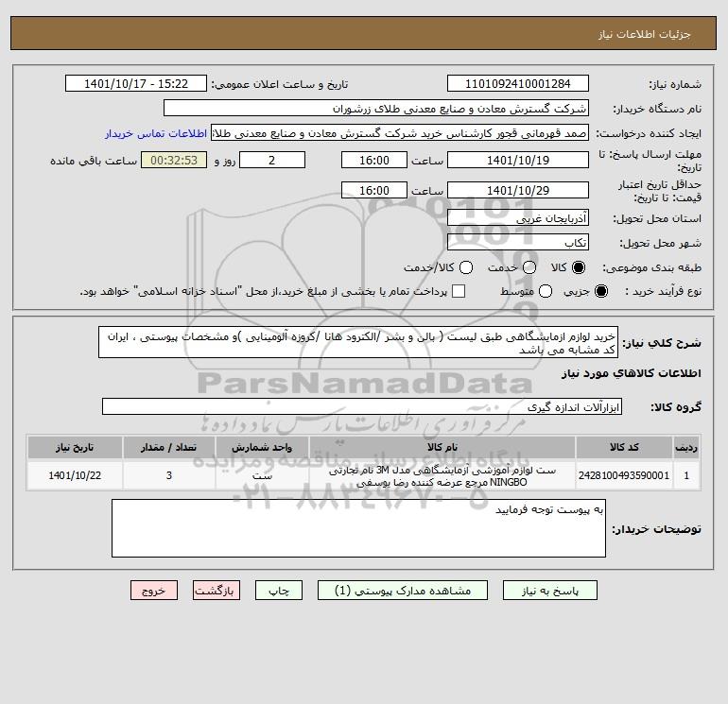The image size is (728, 704).
Task: Click the شرح کلی نیاز description box
Action: [x=358, y=342]
